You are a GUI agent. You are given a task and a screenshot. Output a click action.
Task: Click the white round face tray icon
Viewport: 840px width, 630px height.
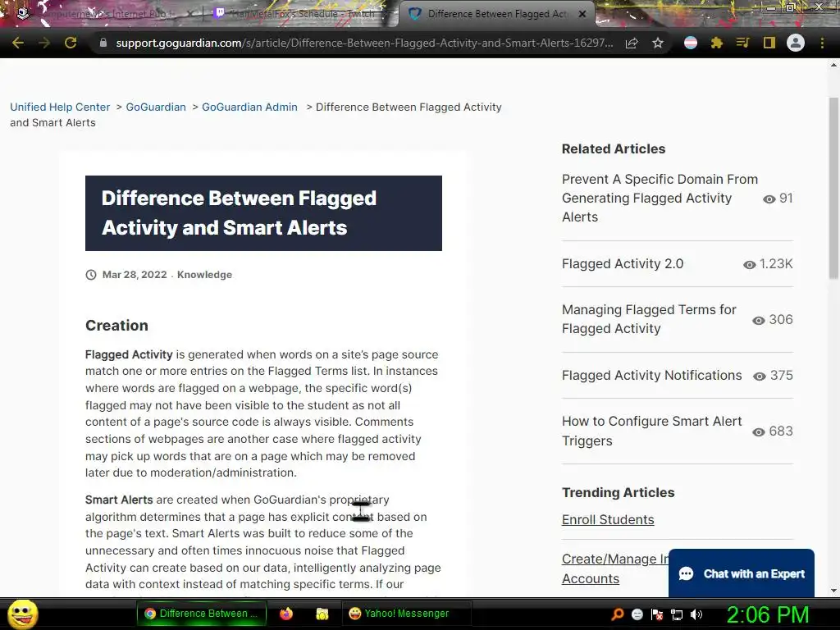637,614
